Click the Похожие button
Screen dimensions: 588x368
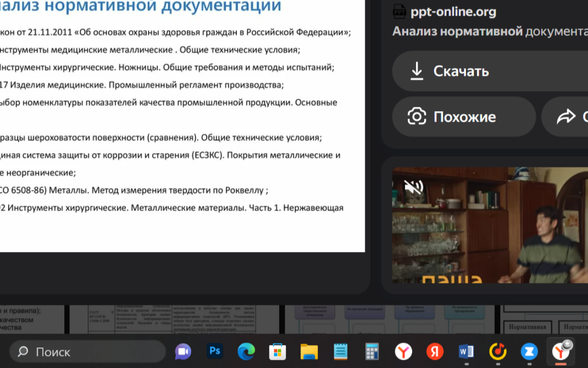click(x=464, y=117)
